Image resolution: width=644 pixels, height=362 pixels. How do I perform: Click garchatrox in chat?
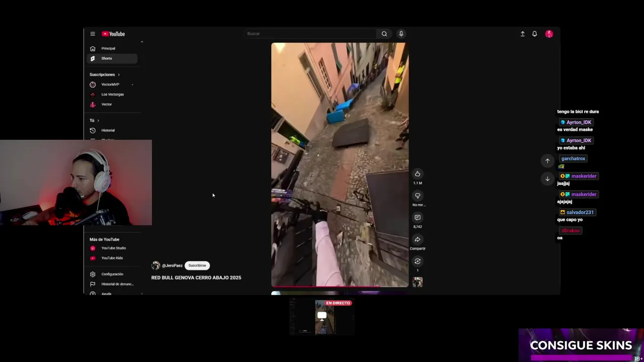coord(573,158)
